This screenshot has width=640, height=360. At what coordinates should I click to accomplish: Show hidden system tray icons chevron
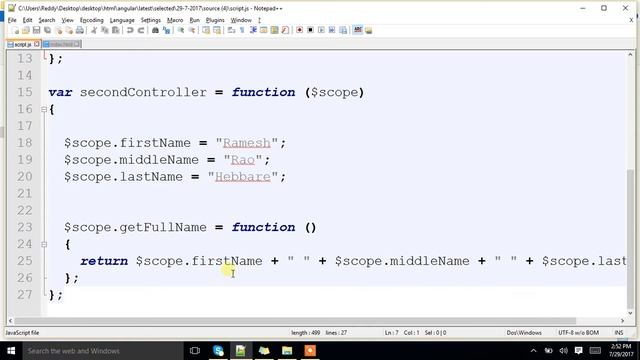[533, 351]
